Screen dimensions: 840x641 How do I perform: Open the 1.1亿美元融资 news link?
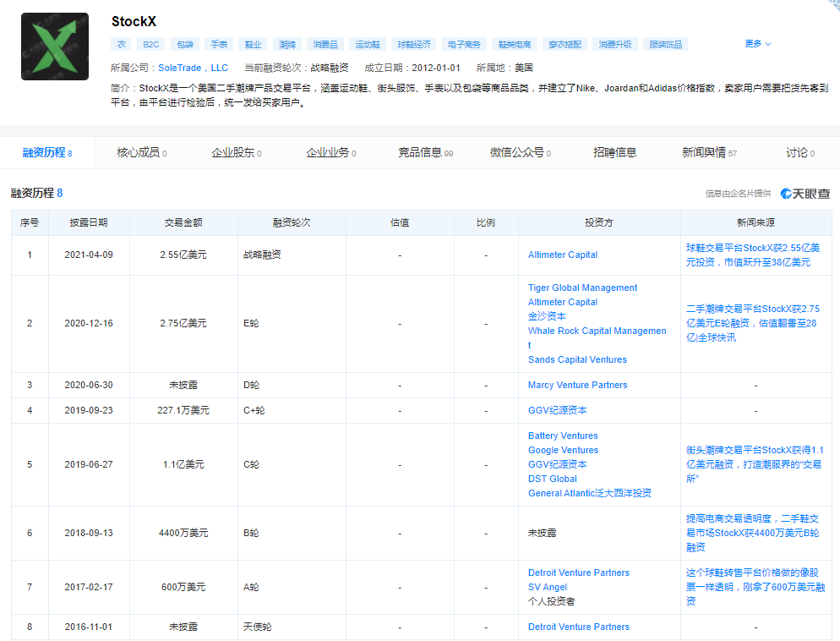(x=755, y=464)
